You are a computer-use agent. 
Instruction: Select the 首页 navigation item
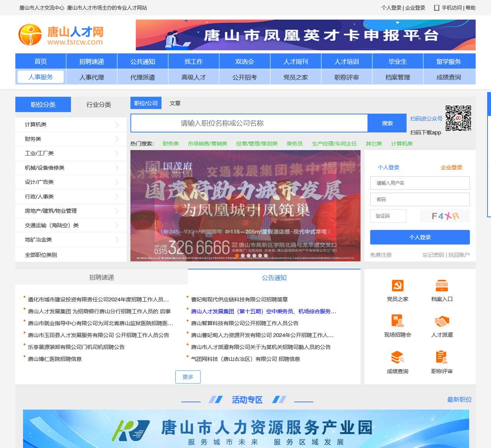click(41, 61)
